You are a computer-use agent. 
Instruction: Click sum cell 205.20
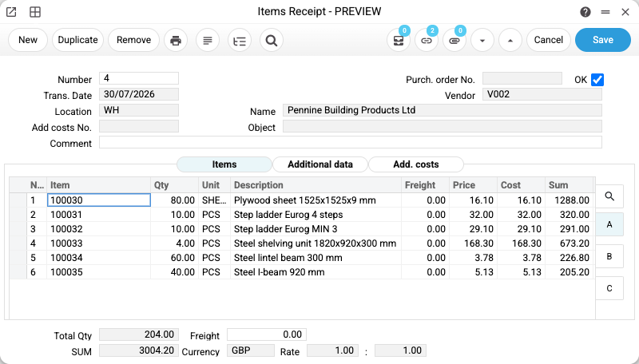point(570,272)
